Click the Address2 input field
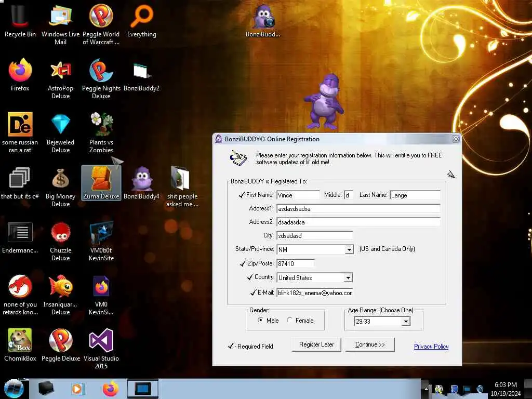532x399 pixels. 358,222
